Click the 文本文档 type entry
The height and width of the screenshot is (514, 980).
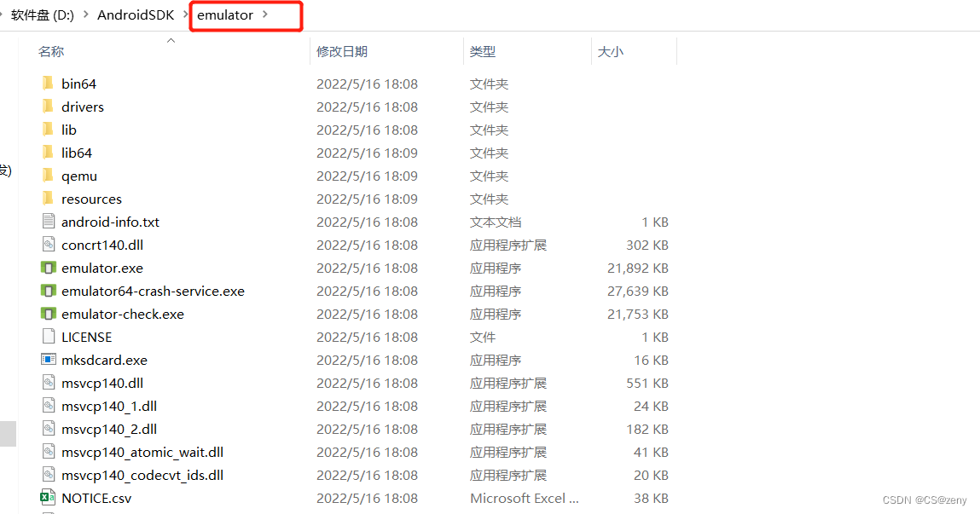pos(496,222)
